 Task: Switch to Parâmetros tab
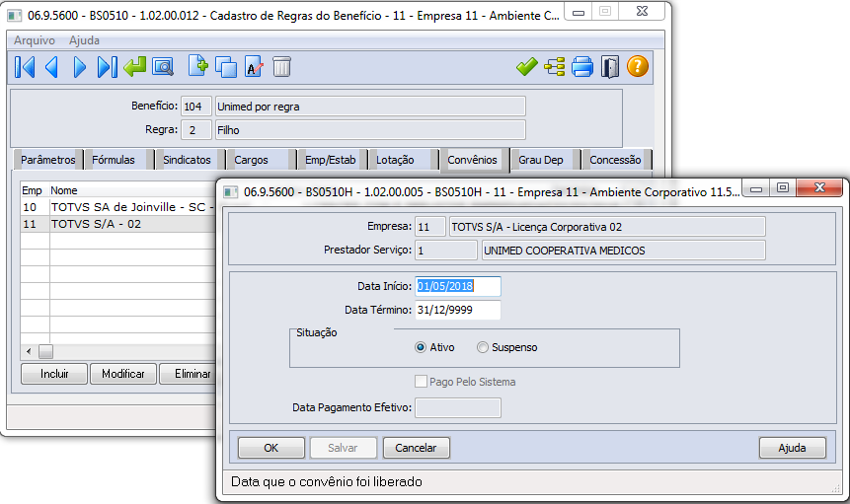coord(47,160)
